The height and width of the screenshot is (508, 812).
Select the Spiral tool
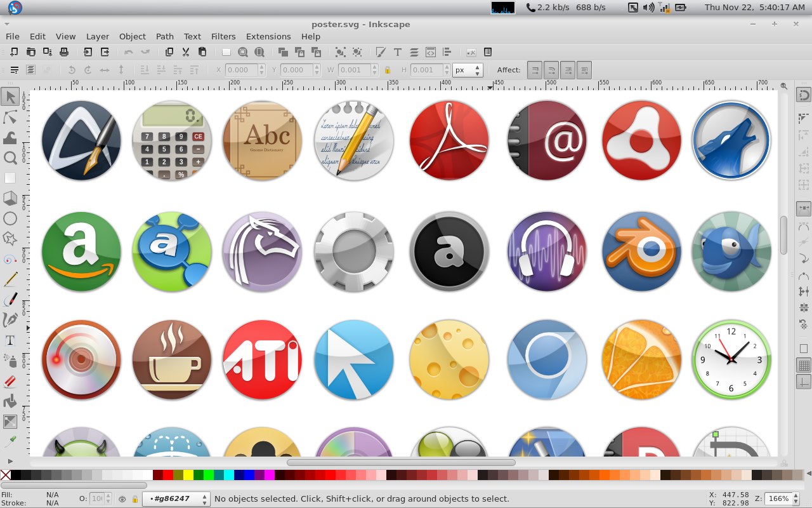10,259
